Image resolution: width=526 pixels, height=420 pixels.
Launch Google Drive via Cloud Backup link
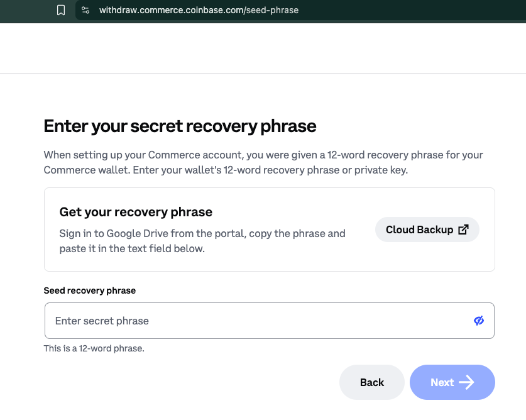pos(427,229)
